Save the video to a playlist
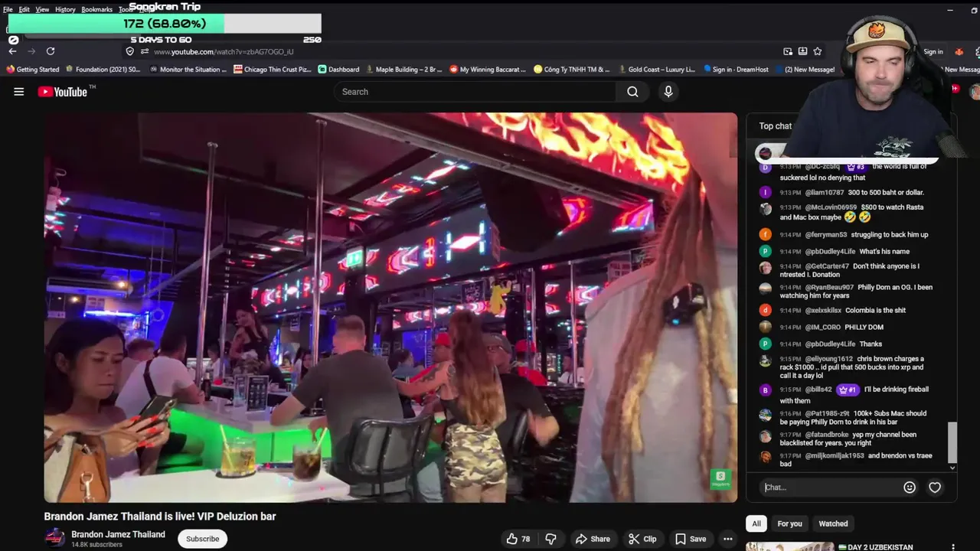Screen dimensions: 980x551 click(x=691, y=539)
